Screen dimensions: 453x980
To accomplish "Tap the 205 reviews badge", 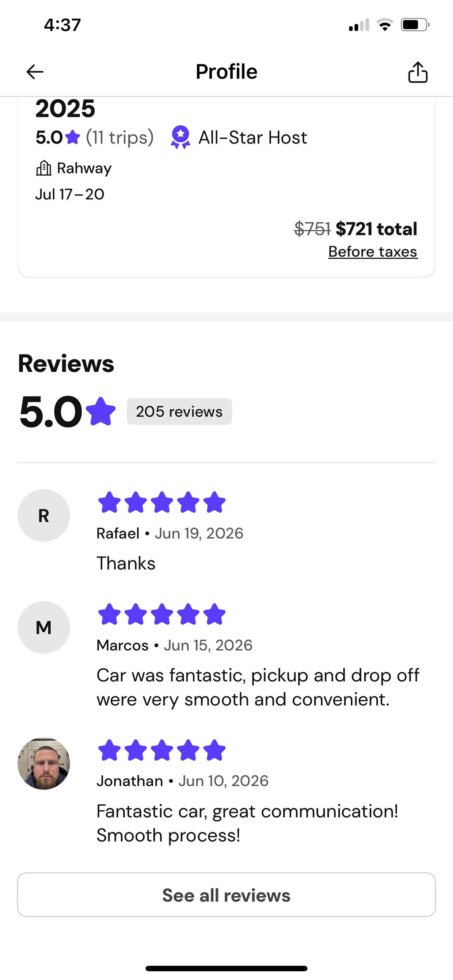I will pos(179,411).
